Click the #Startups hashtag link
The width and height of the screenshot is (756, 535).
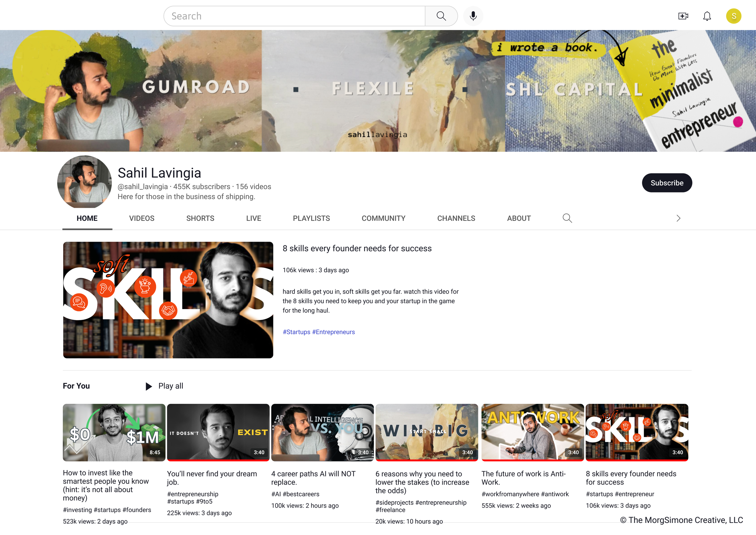296,332
